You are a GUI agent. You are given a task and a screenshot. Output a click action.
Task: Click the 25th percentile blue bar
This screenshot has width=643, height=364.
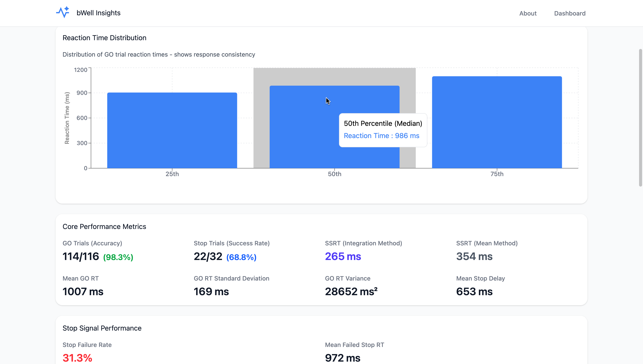click(172, 130)
